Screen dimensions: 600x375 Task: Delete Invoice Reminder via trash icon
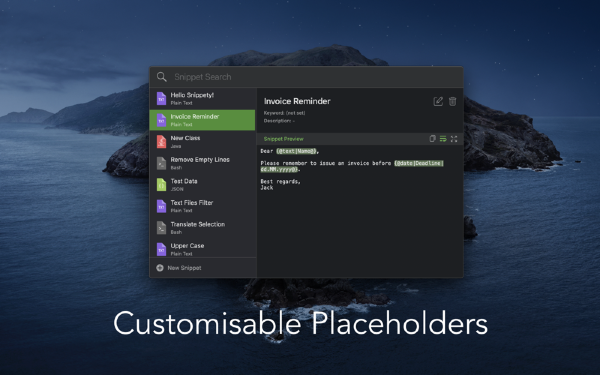click(452, 101)
